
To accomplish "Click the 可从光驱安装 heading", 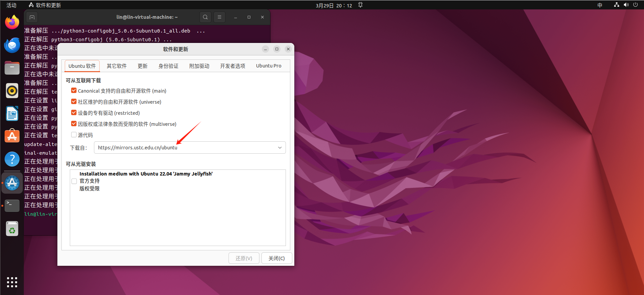I will click(81, 164).
